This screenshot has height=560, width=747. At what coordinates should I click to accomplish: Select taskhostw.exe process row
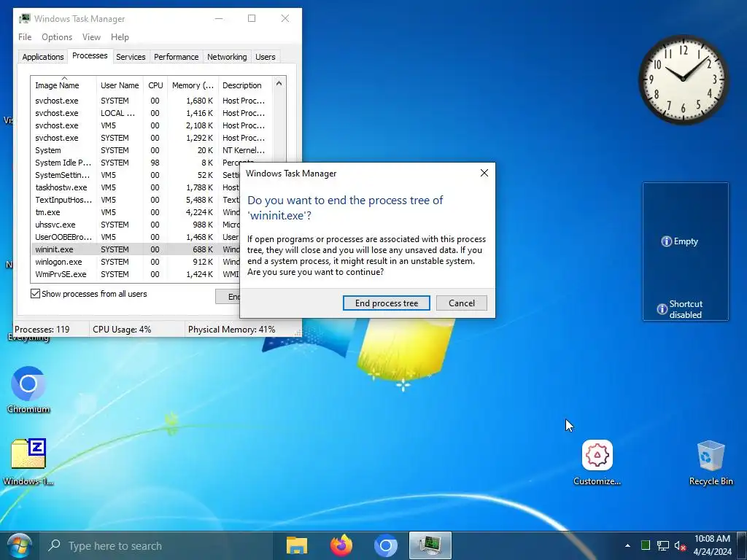(x=136, y=187)
